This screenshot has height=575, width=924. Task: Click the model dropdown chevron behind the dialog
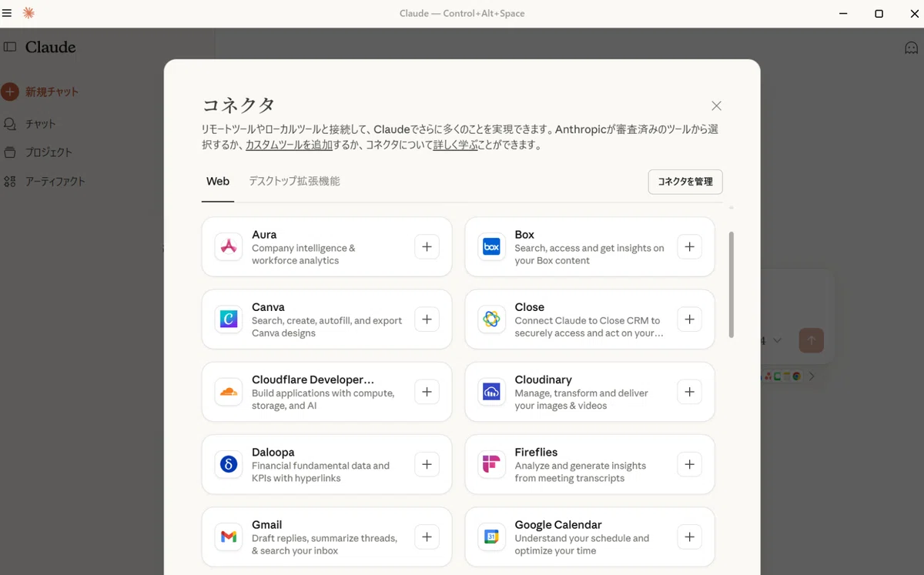coord(777,340)
